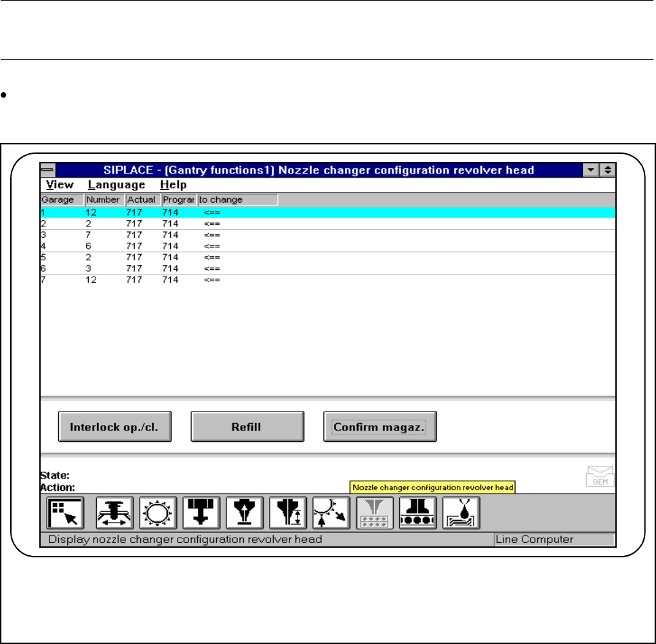Click the Number column header
This screenshot has width=656, height=644.
click(x=104, y=199)
